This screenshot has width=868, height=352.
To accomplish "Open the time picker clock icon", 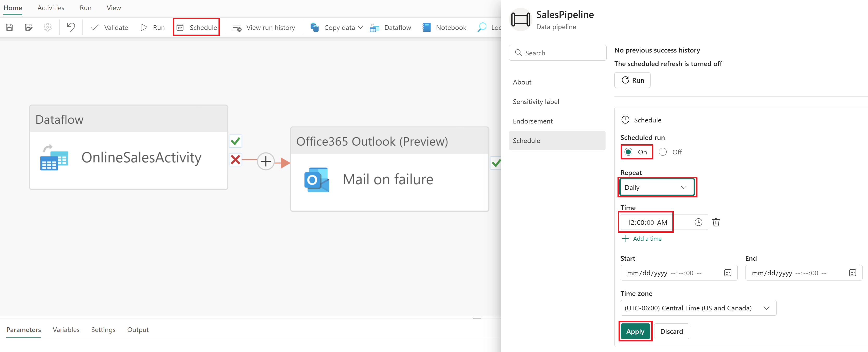I will (x=698, y=222).
